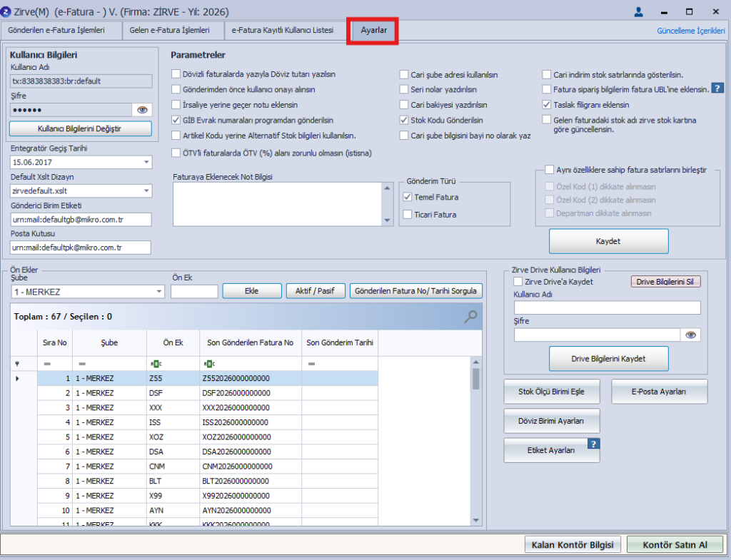Click the Zirve application logo icon
This screenshot has height=560, width=731.
click(6, 11)
